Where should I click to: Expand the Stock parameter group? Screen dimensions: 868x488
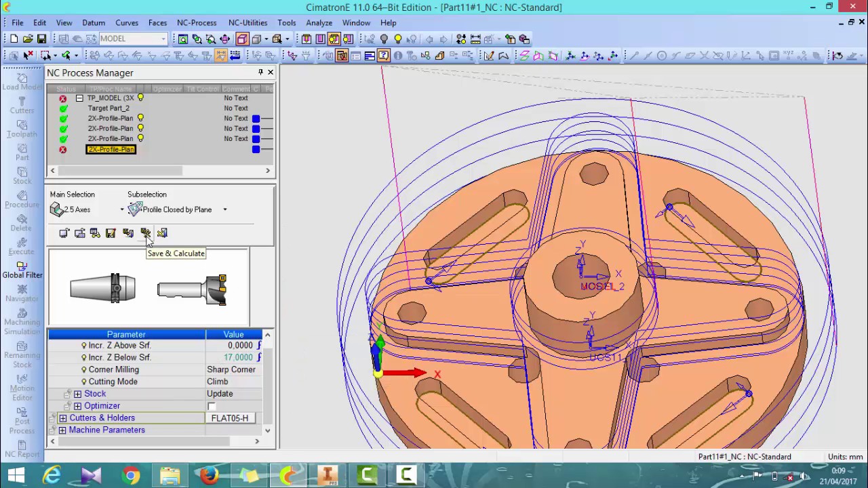pos(77,394)
